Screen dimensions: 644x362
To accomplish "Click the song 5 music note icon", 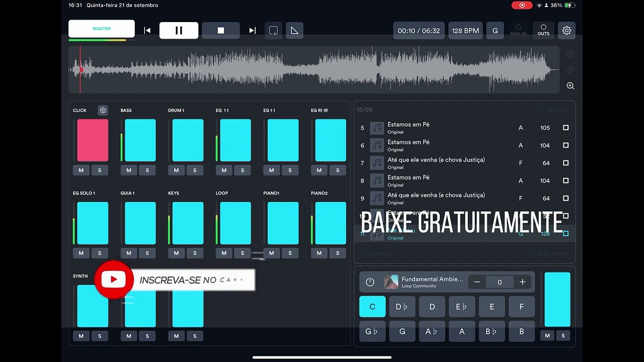I will tap(377, 128).
